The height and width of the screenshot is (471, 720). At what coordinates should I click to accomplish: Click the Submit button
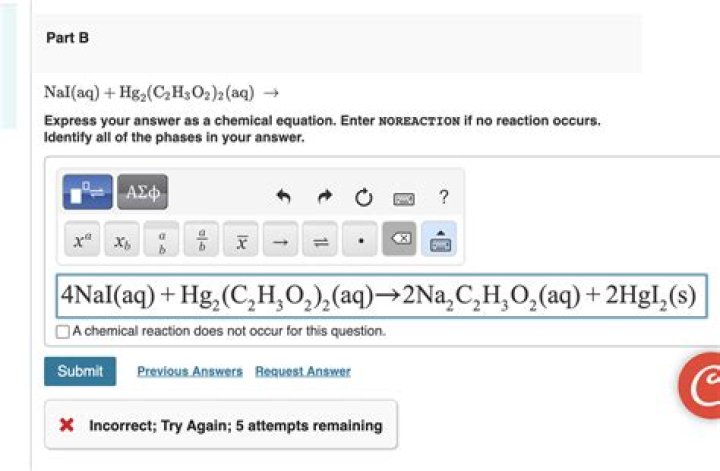[x=80, y=371]
